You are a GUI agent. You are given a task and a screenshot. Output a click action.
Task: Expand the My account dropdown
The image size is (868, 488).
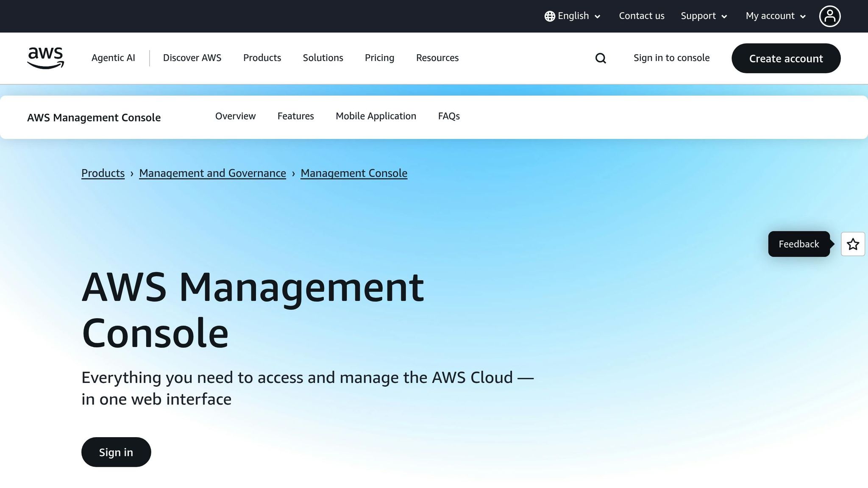tap(776, 16)
